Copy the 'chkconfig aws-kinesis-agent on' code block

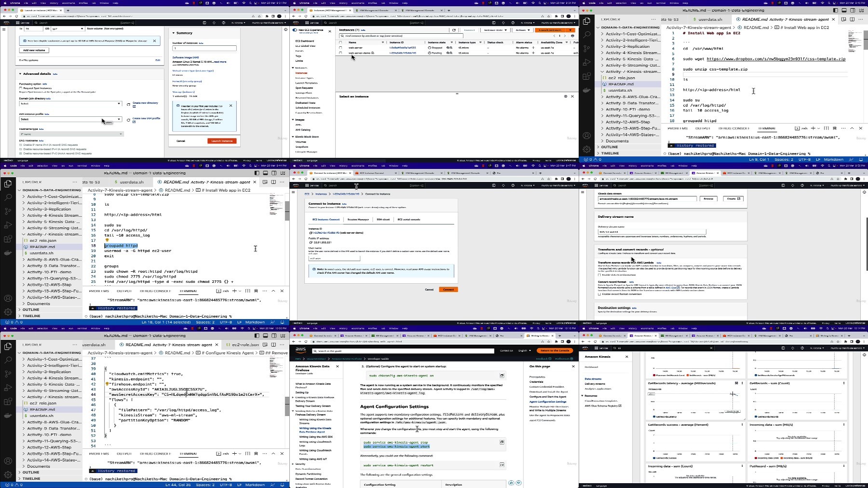click(502, 375)
